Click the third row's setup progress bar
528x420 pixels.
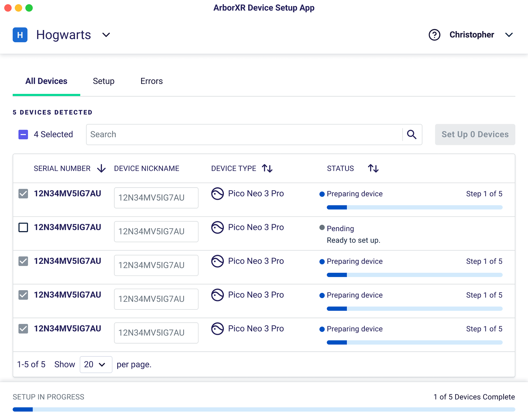415,275
